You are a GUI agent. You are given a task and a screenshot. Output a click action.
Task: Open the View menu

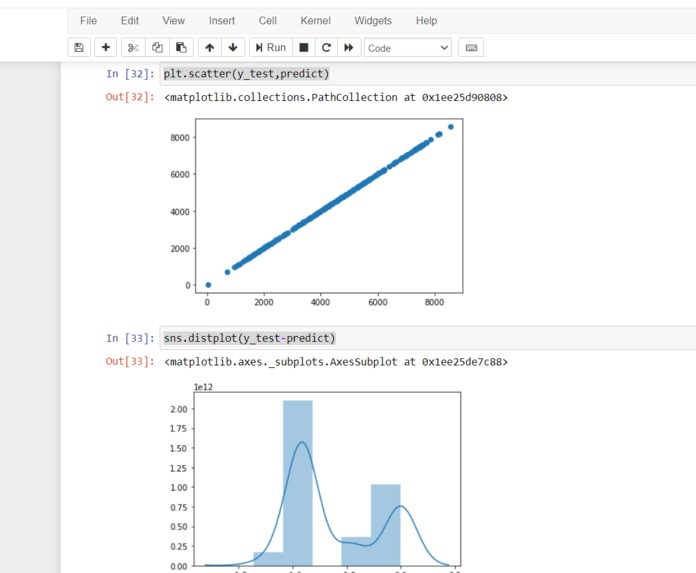pyautogui.click(x=173, y=21)
